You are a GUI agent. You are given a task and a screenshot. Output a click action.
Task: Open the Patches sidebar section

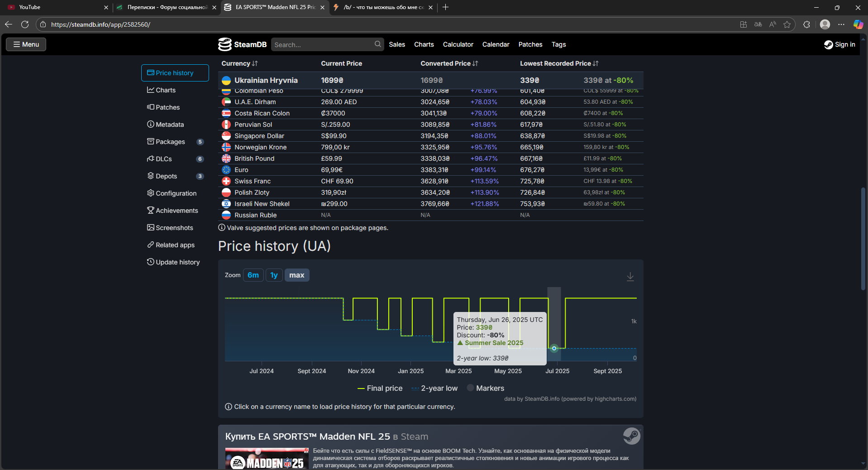tap(175, 107)
